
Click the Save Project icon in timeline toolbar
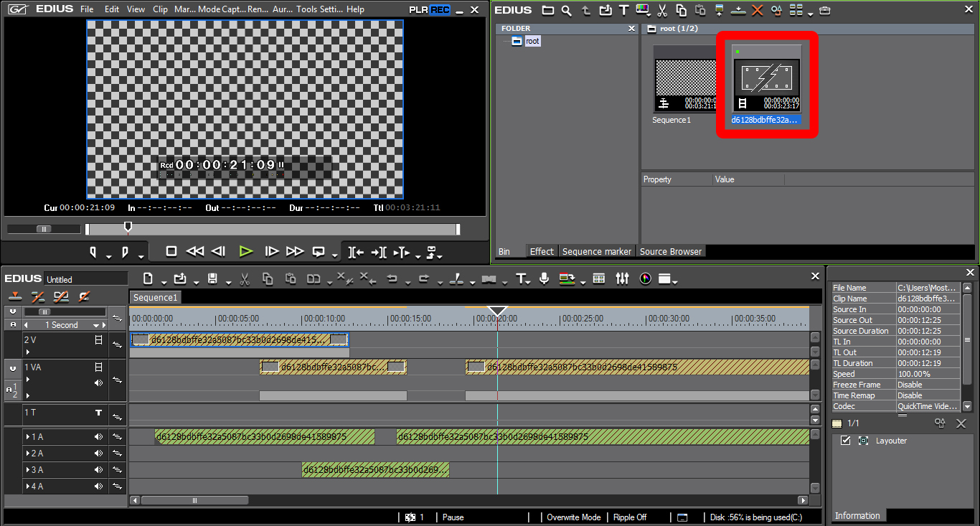212,278
